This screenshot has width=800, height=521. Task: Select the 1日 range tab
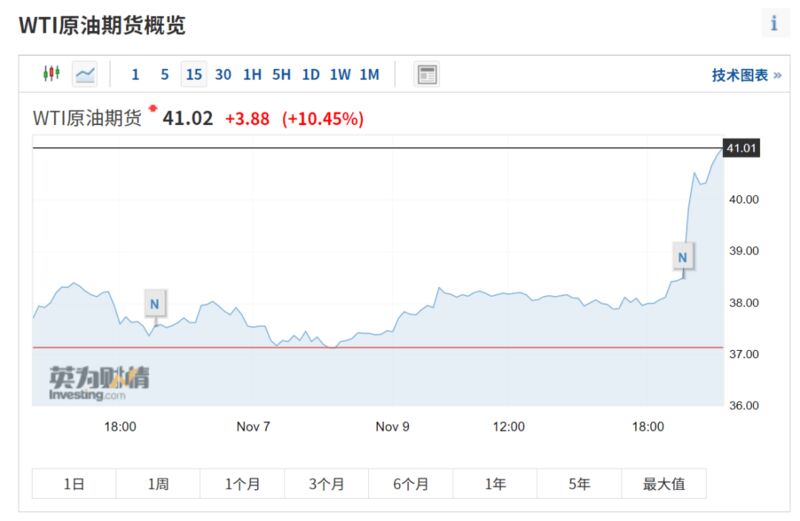tap(74, 484)
